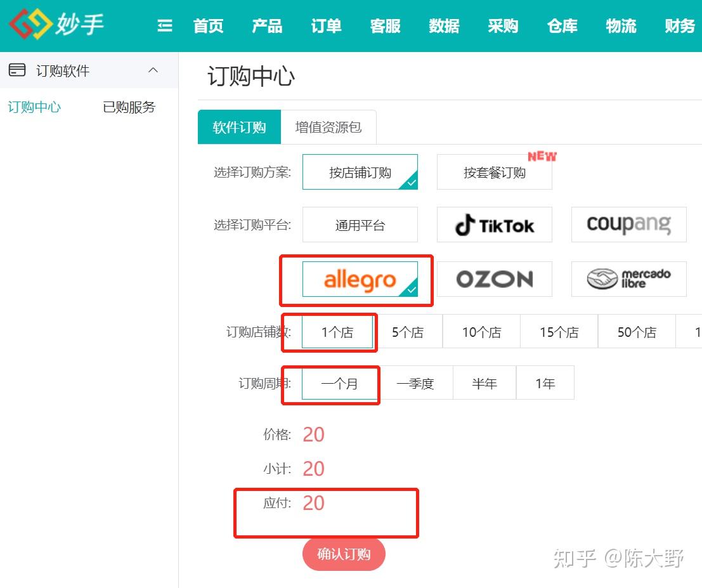Click the 小计 value 20
Viewport: 702px width, 588px height.
(313, 468)
